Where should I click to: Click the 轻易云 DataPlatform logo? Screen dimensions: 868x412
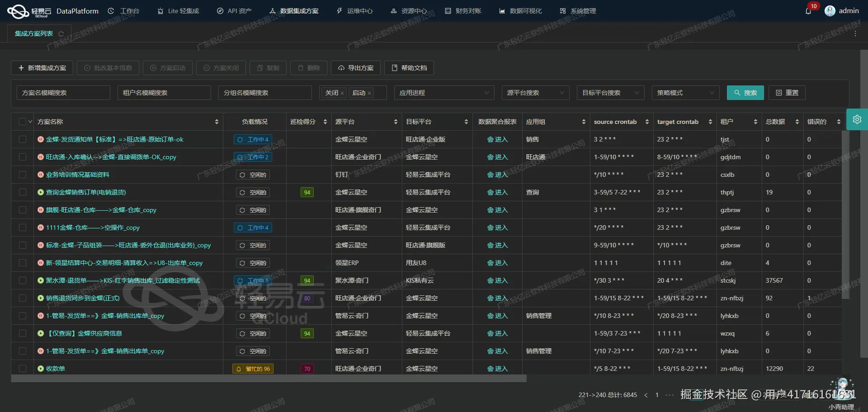53,11
